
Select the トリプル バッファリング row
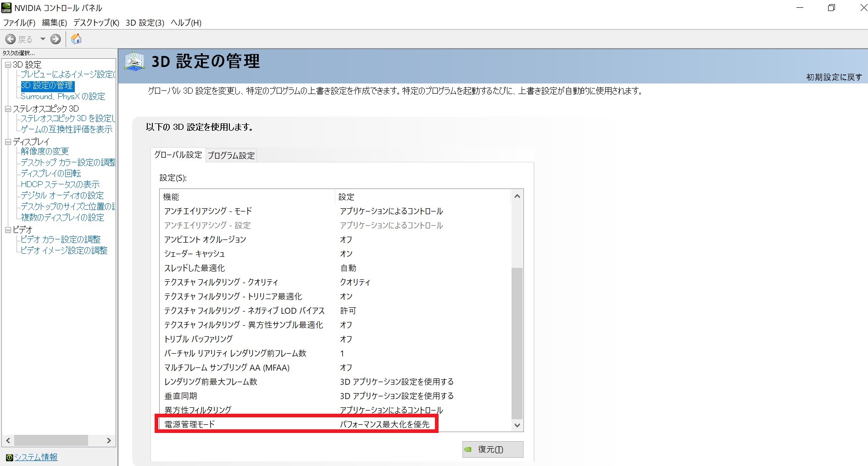coord(335,339)
